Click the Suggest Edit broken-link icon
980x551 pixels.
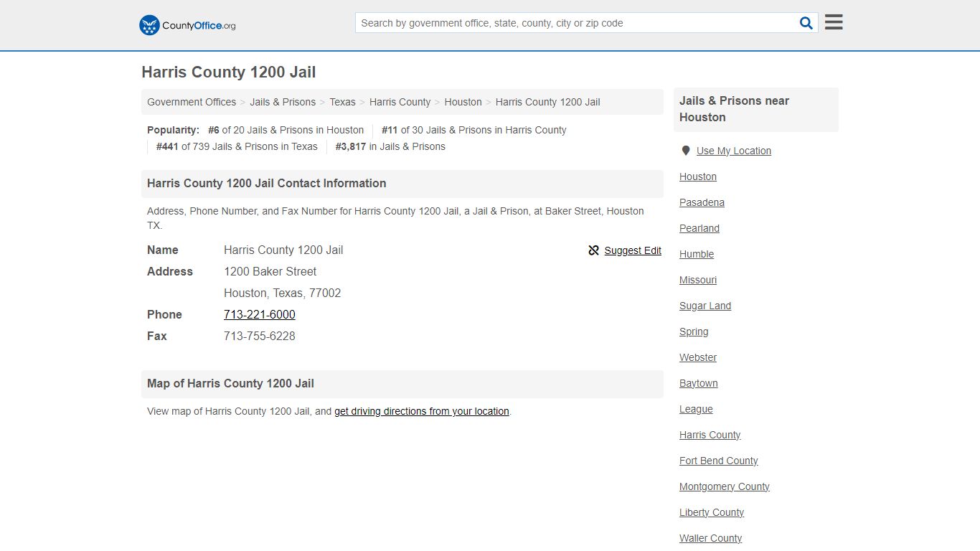(x=594, y=250)
